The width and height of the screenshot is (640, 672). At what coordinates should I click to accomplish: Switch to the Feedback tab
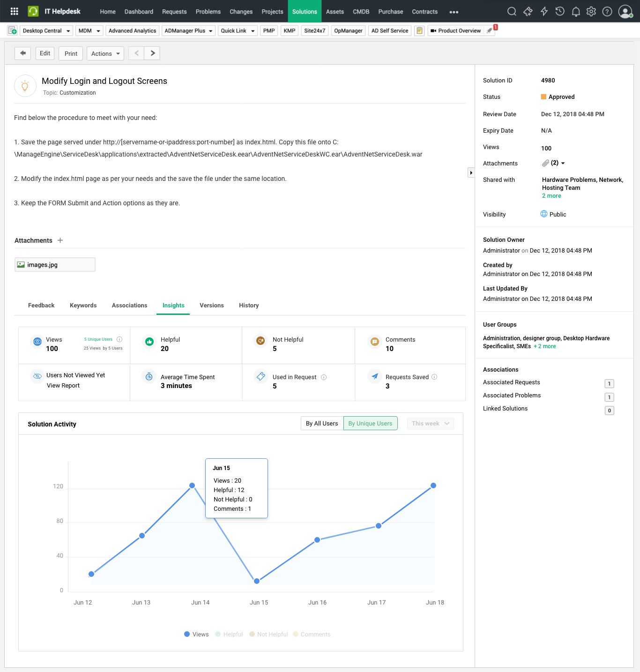[41, 305]
